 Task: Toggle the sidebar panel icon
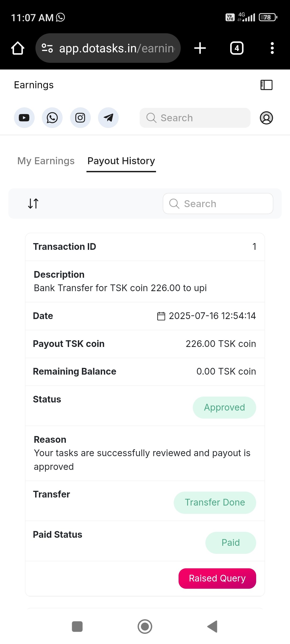(x=266, y=85)
